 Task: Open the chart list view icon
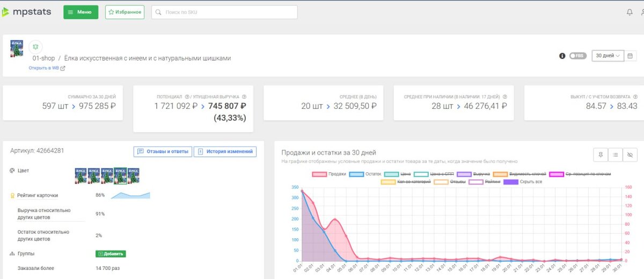[616, 155]
